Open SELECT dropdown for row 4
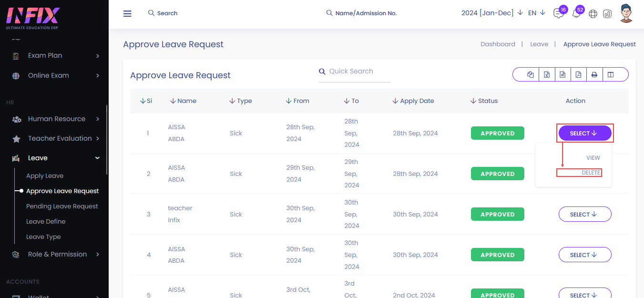Screen dimensions: 644x298 click(x=585, y=255)
